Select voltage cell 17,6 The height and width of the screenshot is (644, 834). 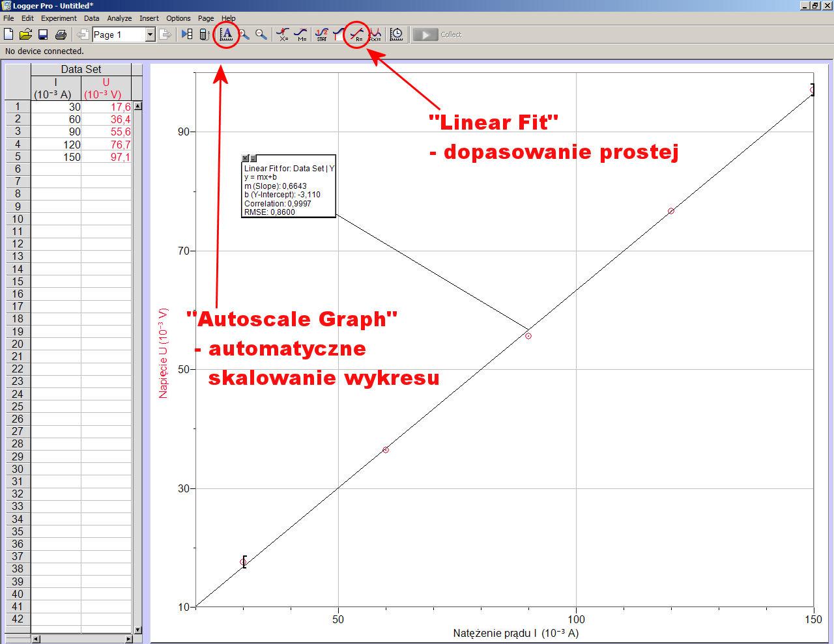click(106, 107)
